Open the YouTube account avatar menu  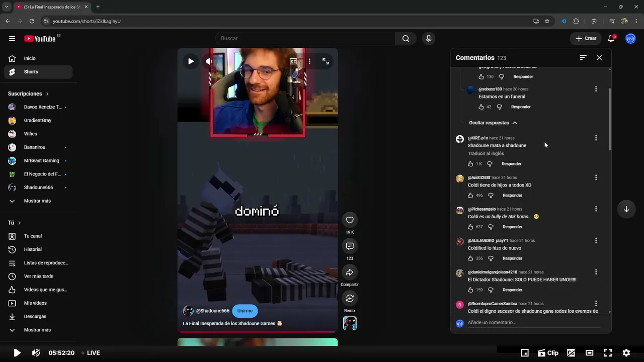[x=630, y=39]
